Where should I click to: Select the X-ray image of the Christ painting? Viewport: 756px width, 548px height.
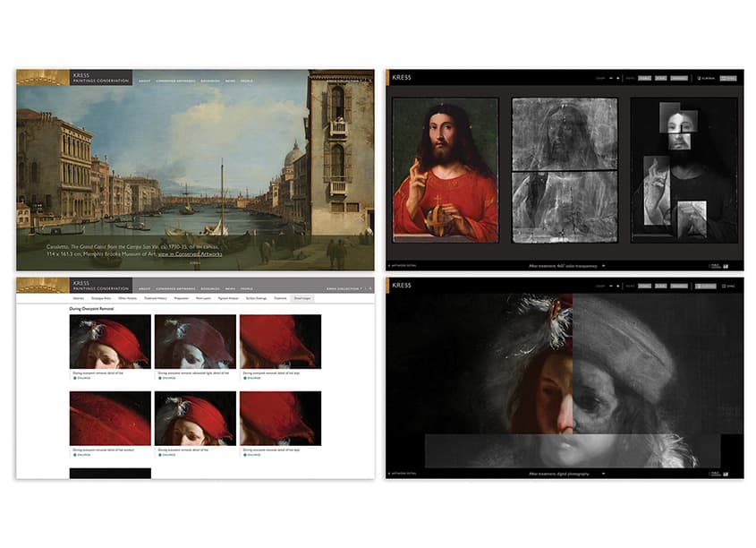[x=565, y=170]
